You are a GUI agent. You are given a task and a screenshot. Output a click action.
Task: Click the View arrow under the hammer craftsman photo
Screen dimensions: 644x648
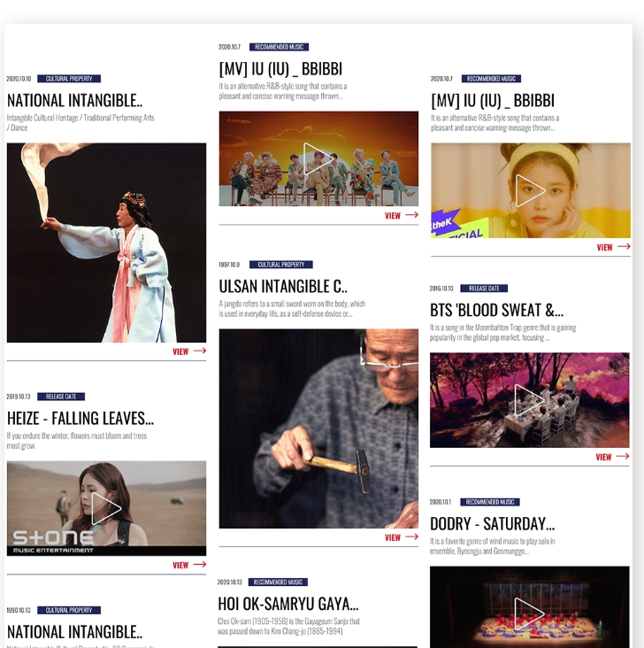[x=402, y=537]
